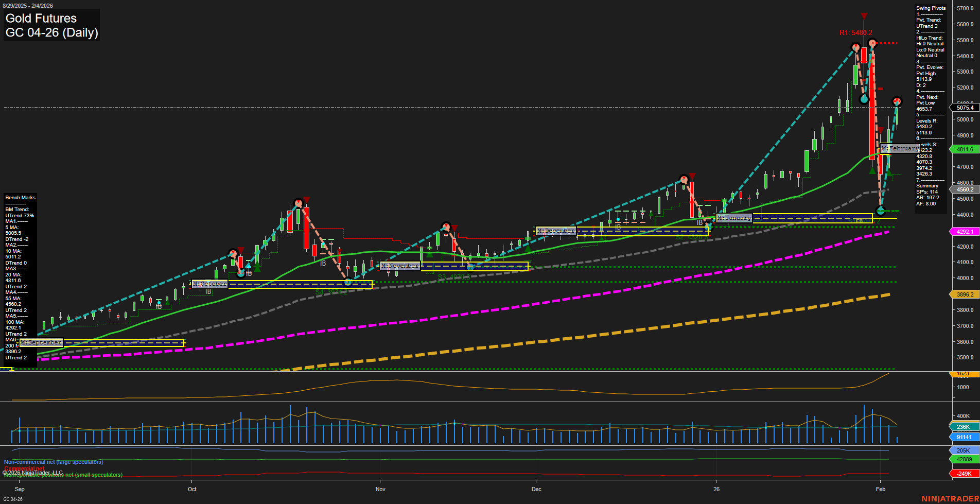
Task: Collapse the Swing Pivots panel header
Action: pos(931,8)
